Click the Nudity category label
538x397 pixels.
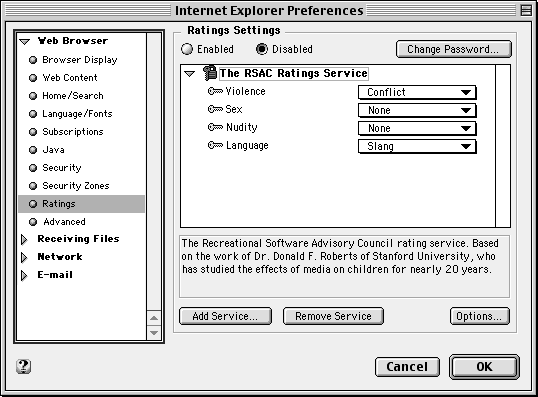242,127
